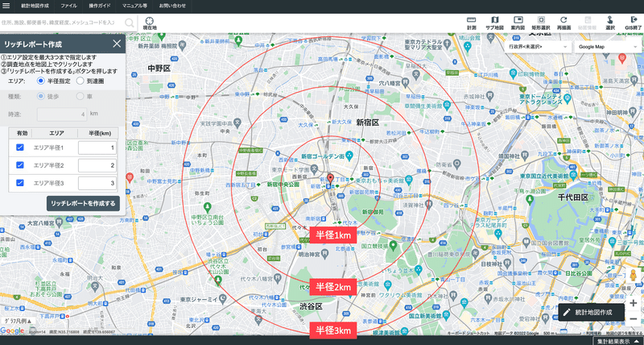Click the 中野区 ward label
Image resolution: width=644 pixels, height=345 pixels.
(159, 68)
